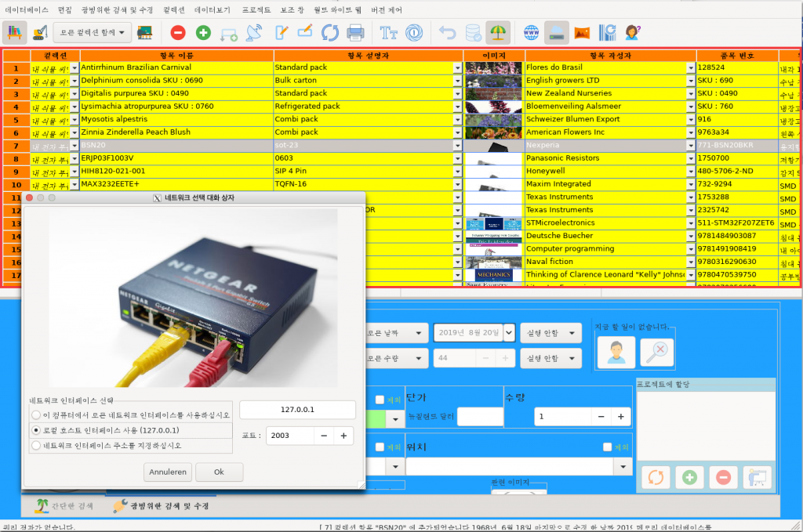803x532 pixels.
Task: Open the 실행 안함 dropdown beside the 44 field
Action: pyautogui.click(x=551, y=358)
